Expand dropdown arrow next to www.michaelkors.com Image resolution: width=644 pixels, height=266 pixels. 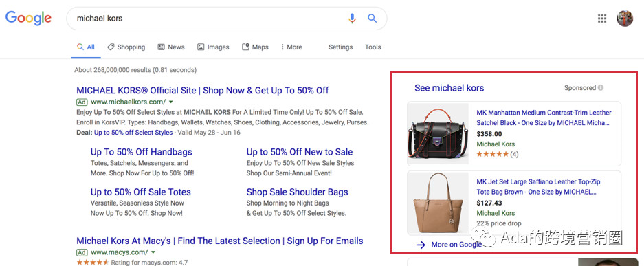(x=171, y=102)
